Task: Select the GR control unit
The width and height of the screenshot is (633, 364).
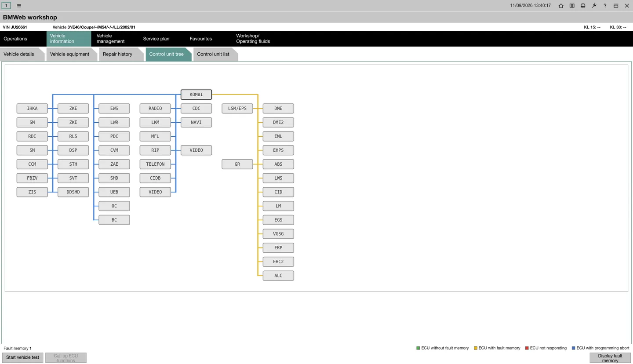Action: 237,164
